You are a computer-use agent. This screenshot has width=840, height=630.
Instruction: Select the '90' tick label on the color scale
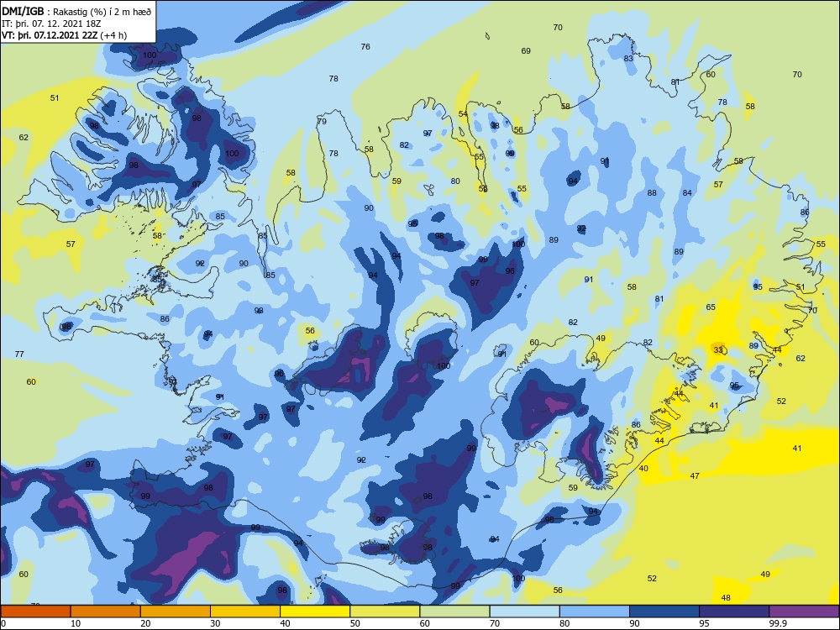(x=634, y=623)
